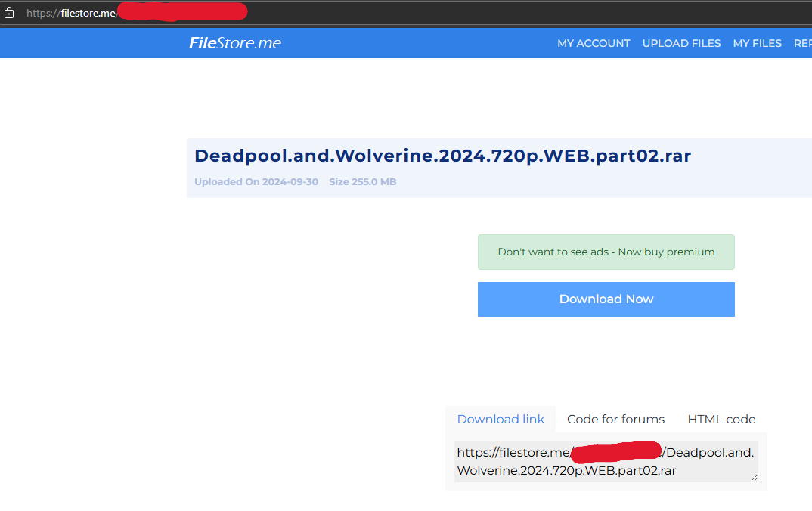
Task: Go to UPLOAD FILES page
Action: tap(681, 44)
